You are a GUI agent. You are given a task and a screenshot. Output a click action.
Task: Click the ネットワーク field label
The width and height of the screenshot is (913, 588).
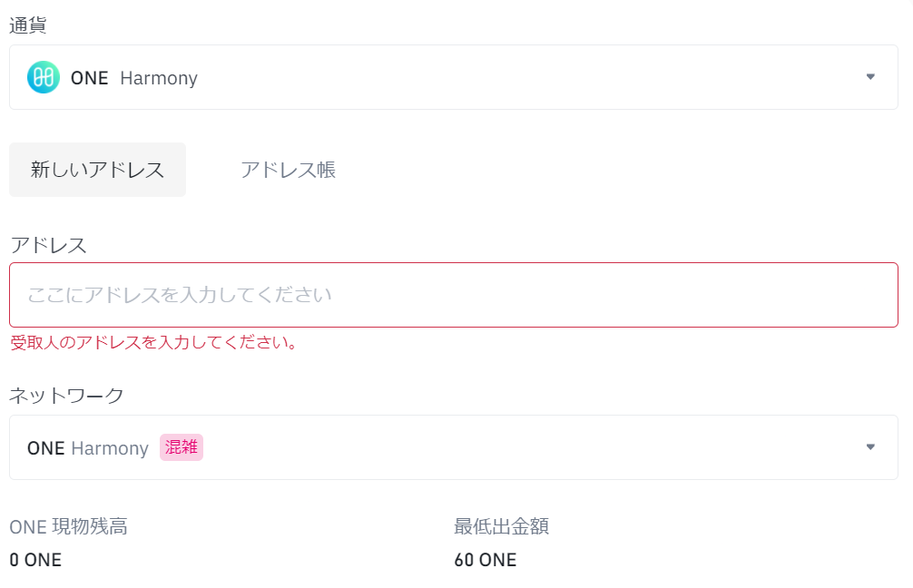pyautogui.click(x=66, y=396)
